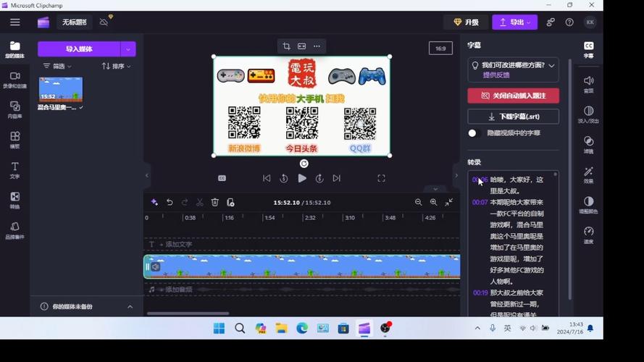
Task: Open the filter dropdown
Action: tap(57, 66)
